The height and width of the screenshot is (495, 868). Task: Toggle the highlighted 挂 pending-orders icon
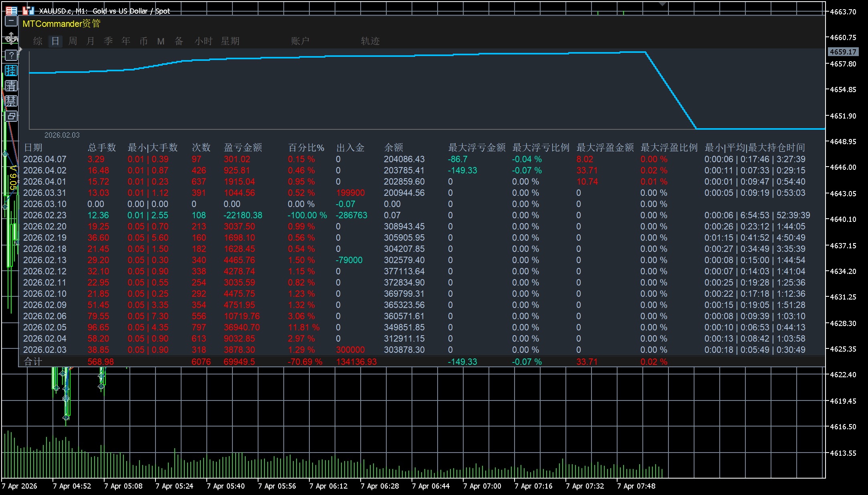(11, 70)
